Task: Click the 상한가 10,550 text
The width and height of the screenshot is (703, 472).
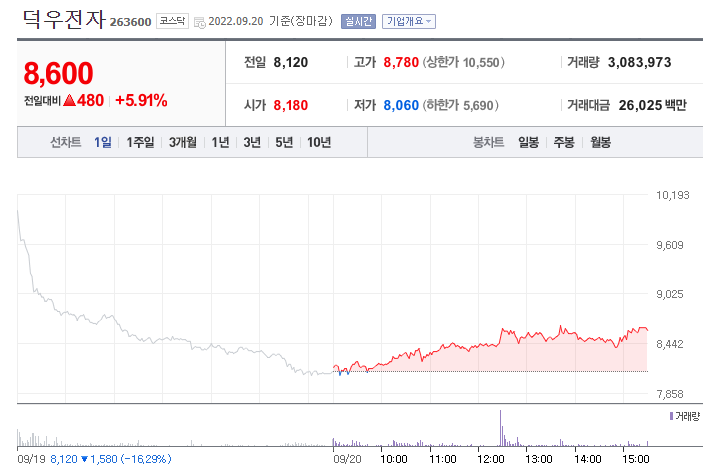Action: 464,62
